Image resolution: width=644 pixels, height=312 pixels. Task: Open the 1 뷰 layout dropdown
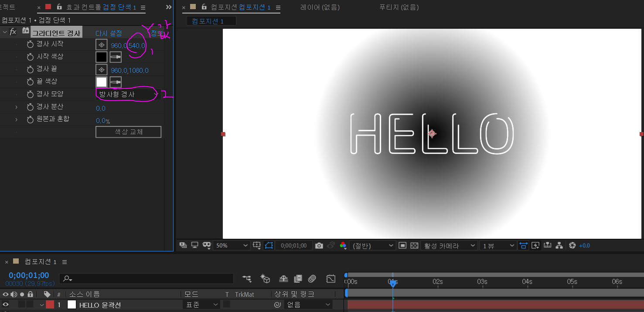tap(498, 246)
